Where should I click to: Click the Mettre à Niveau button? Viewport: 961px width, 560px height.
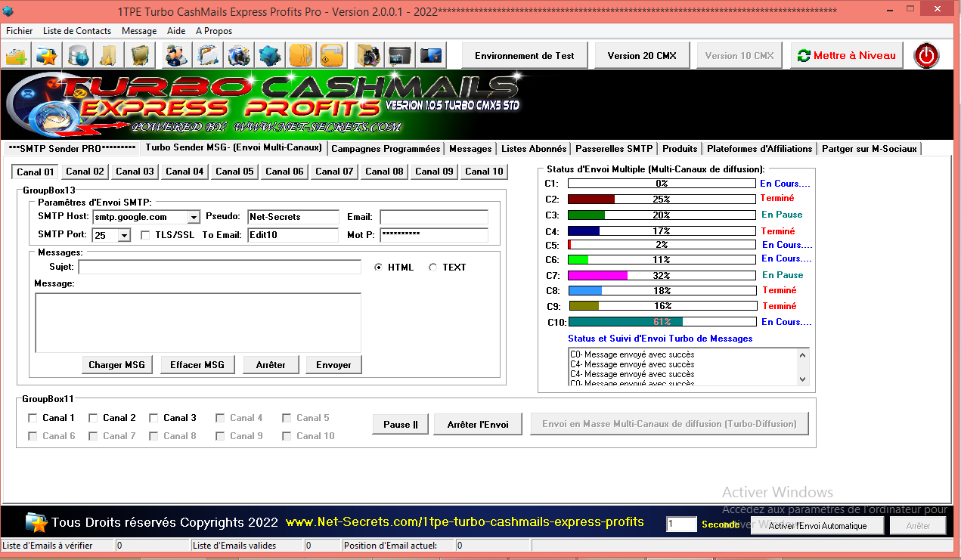846,55
